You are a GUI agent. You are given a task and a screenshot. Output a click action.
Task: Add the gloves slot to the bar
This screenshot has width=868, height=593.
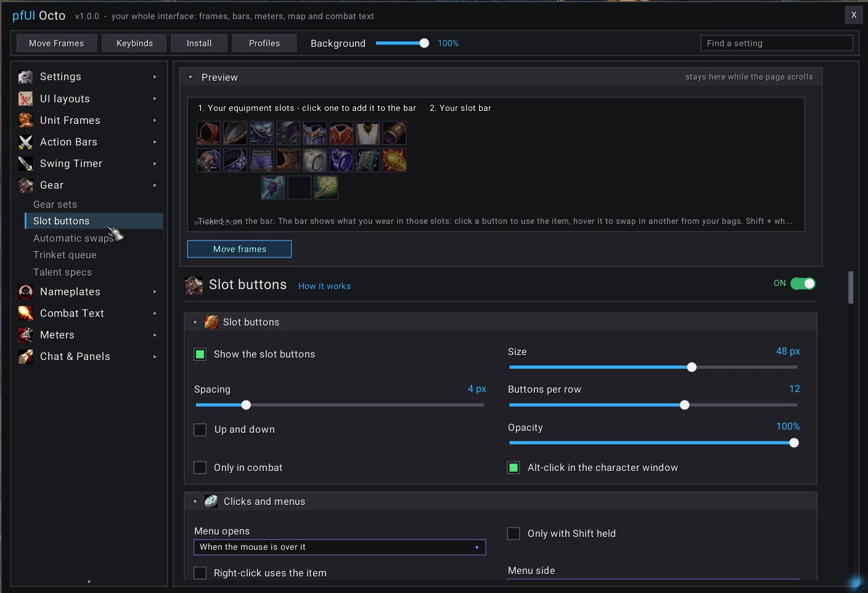tap(208, 160)
